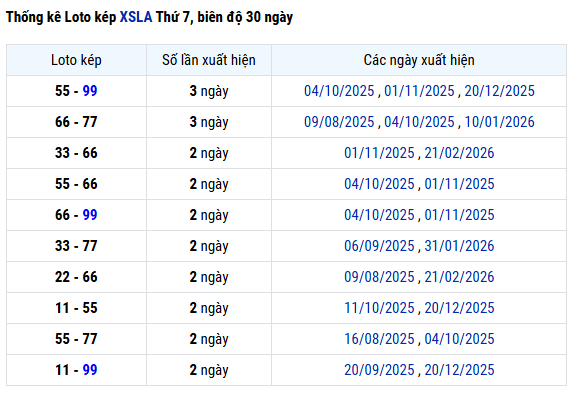Select the '55 - 66' loto pair cell

76,184
